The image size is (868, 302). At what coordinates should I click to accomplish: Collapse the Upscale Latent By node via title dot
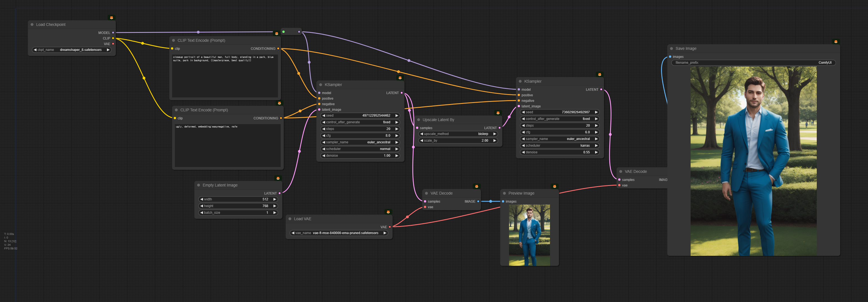(419, 120)
